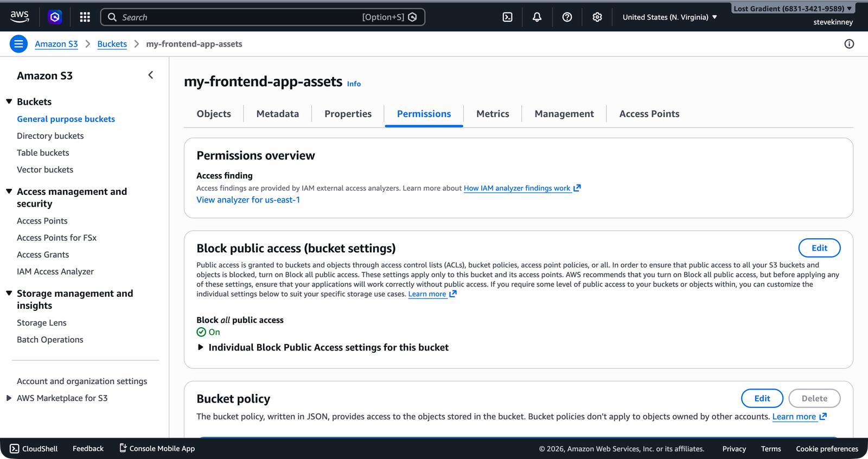This screenshot has height=459, width=868.
Task: Open Feedback in the footer
Action: click(x=88, y=449)
